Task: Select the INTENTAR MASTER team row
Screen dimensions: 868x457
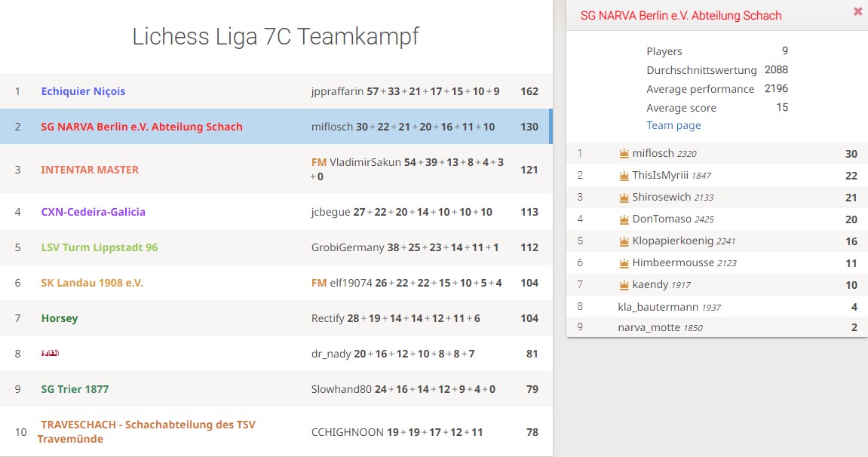Action: click(276, 169)
